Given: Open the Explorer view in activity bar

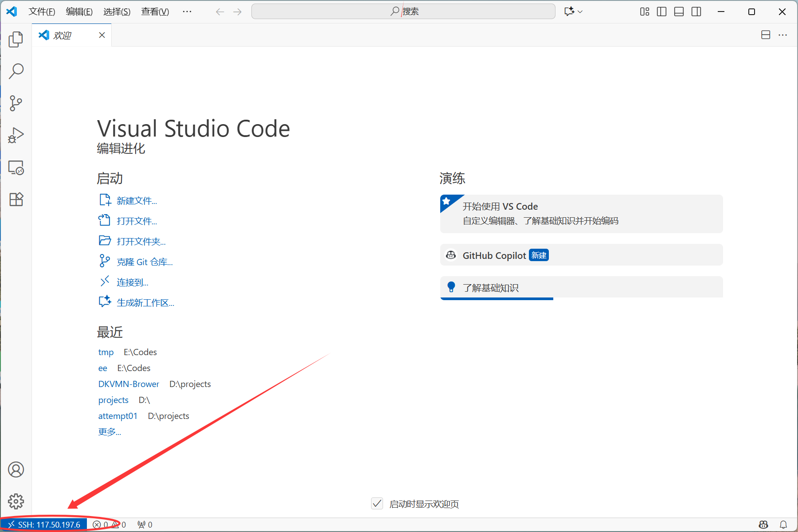Looking at the screenshot, I should pos(16,39).
